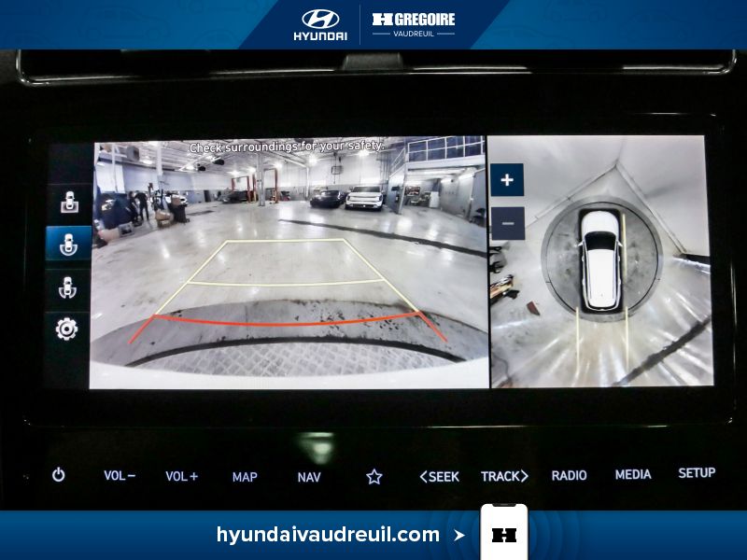The width and height of the screenshot is (747, 560).
Task: Switch to RADIO mode
Action: click(x=569, y=476)
